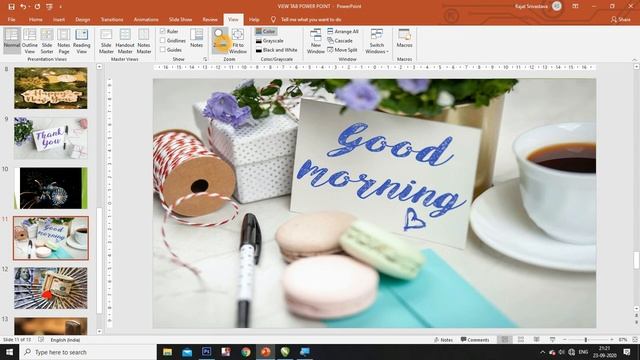Open the Help tab
Screen dimensions: 640x360
pos(254,19)
